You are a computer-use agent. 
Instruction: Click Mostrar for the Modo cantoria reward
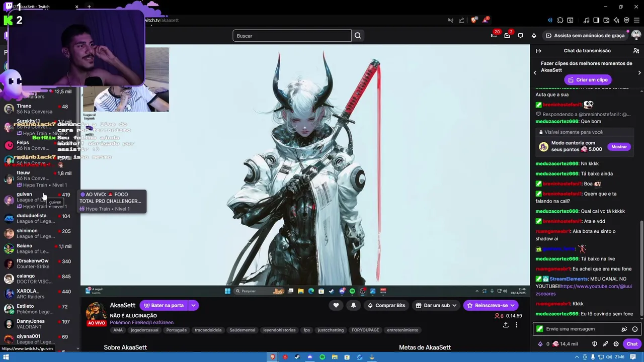tap(619, 147)
